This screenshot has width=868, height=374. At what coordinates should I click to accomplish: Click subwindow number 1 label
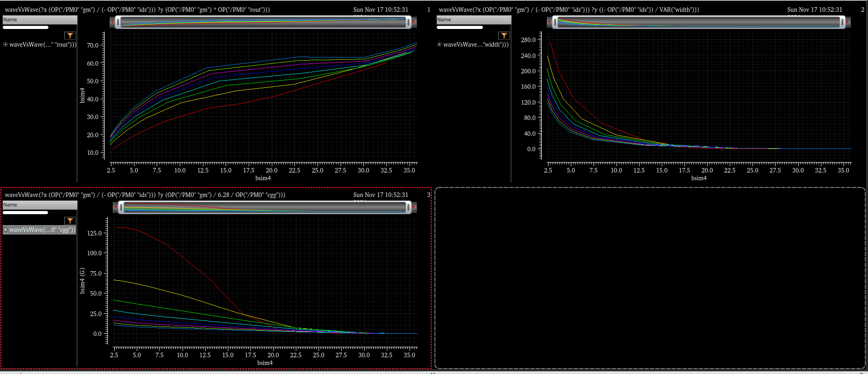429,10
